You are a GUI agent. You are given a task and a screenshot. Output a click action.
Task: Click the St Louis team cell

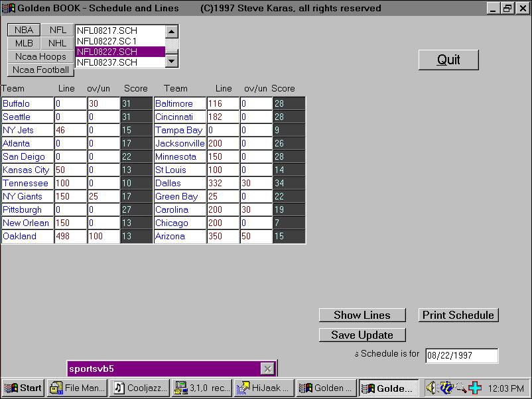tap(180, 170)
